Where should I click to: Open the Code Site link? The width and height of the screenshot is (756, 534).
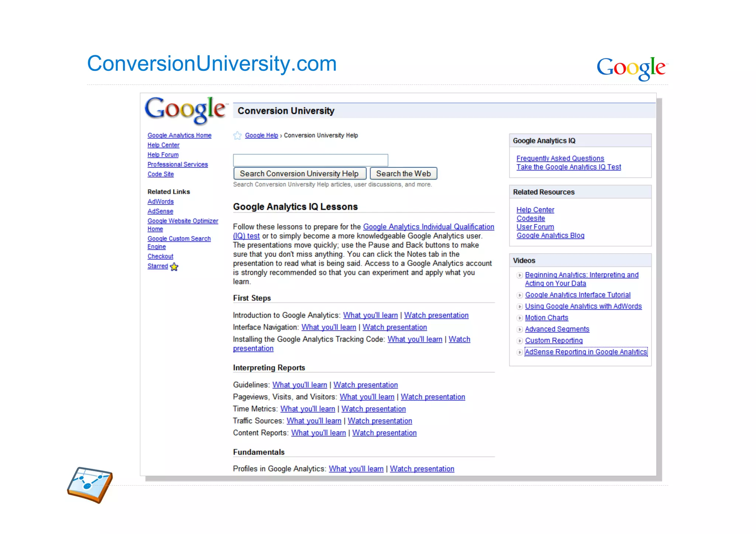point(161,174)
